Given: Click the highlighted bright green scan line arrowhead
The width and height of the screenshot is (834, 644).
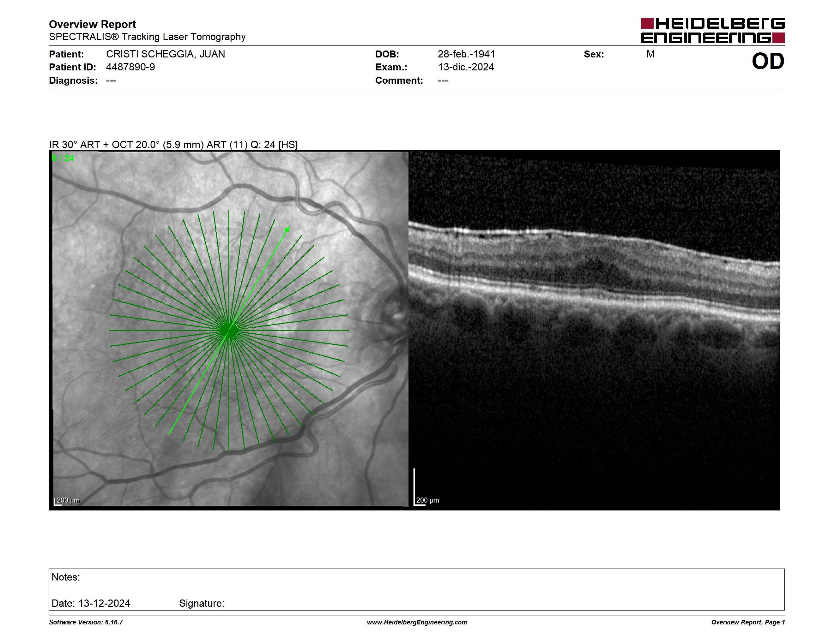Looking at the screenshot, I should [287, 229].
